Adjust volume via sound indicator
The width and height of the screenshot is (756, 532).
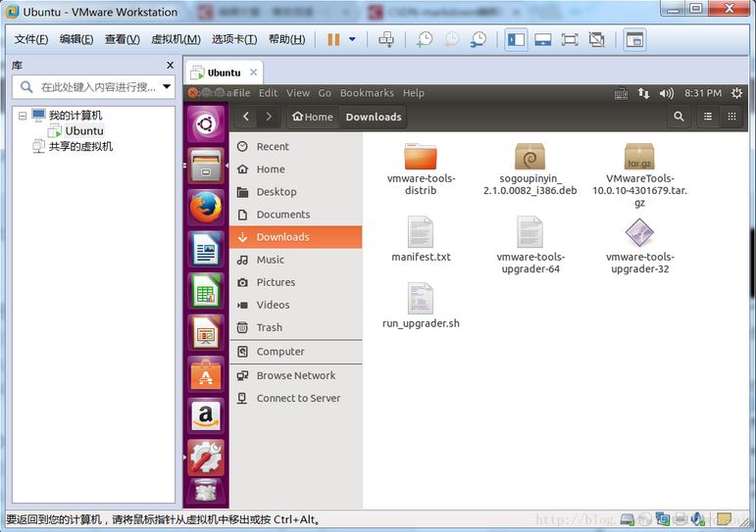tap(667, 93)
